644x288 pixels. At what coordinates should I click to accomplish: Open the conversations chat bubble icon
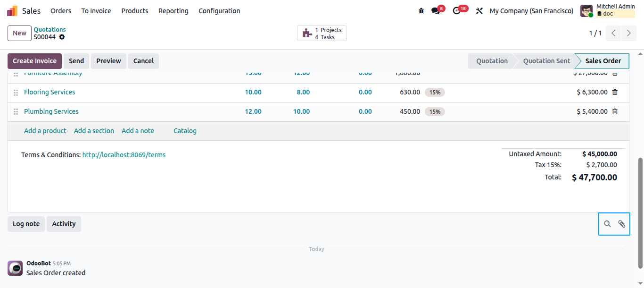(x=436, y=11)
